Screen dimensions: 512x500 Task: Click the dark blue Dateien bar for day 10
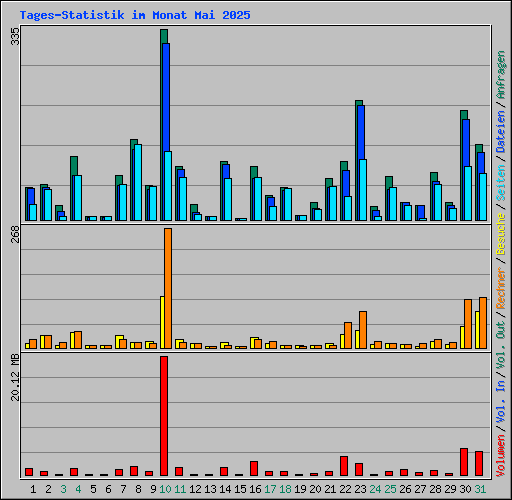point(166,97)
